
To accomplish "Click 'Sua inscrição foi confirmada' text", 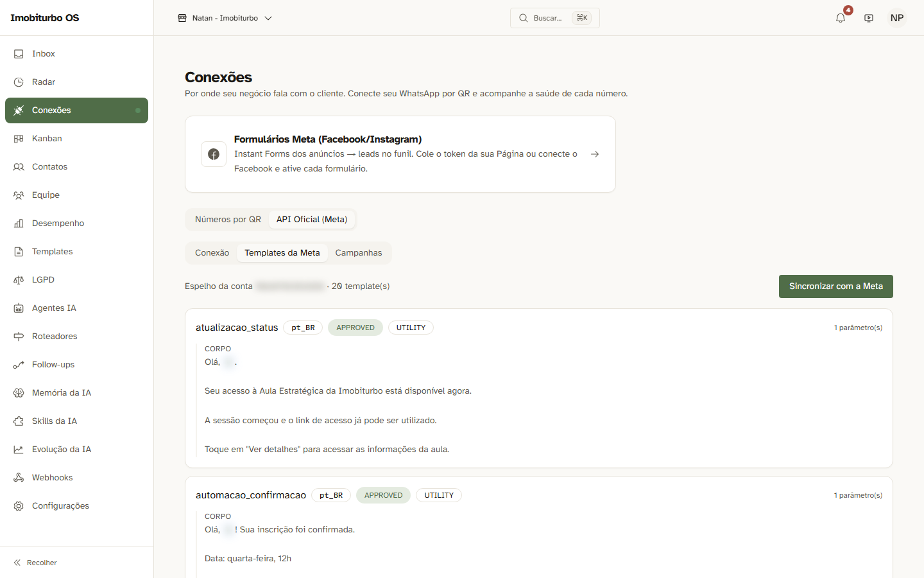I will coord(297,530).
